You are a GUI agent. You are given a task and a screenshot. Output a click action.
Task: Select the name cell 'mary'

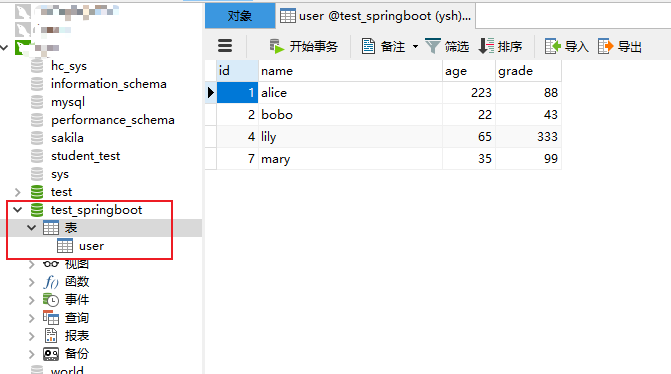pyautogui.click(x=350, y=159)
